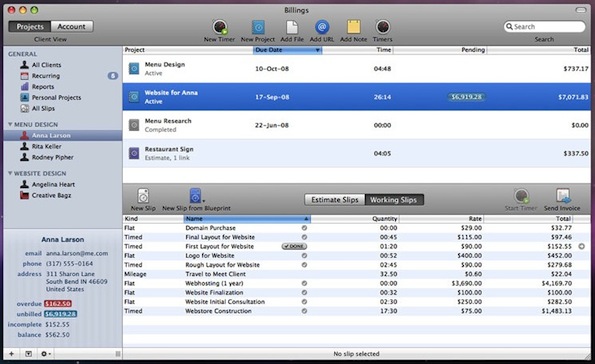Click the Add File icon
The height and width of the screenshot is (364, 595).
click(292, 27)
